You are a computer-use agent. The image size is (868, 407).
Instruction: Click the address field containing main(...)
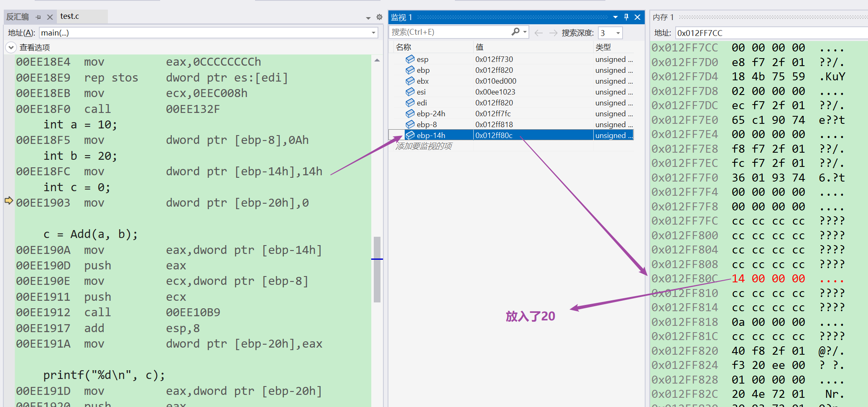click(205, 33)
